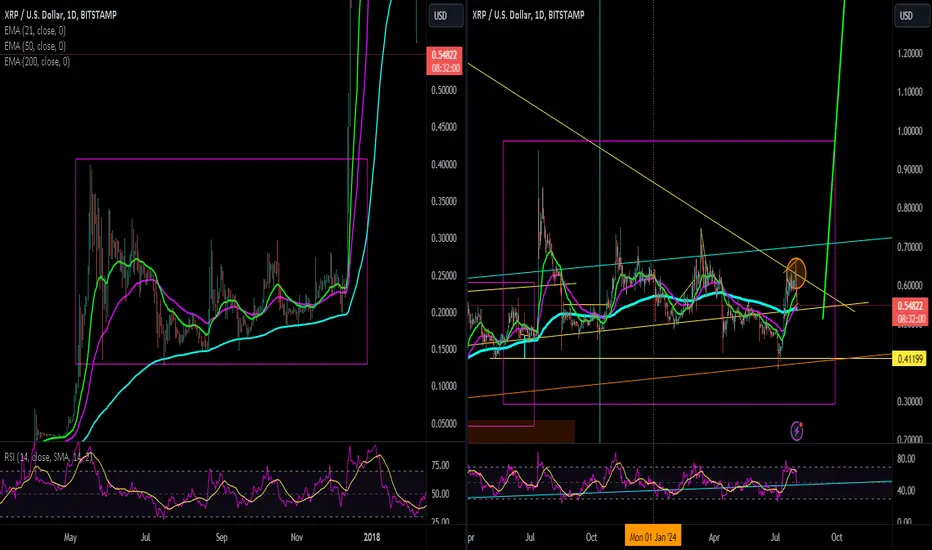Click the 0.40000 price axis value

tap(444, 165)
